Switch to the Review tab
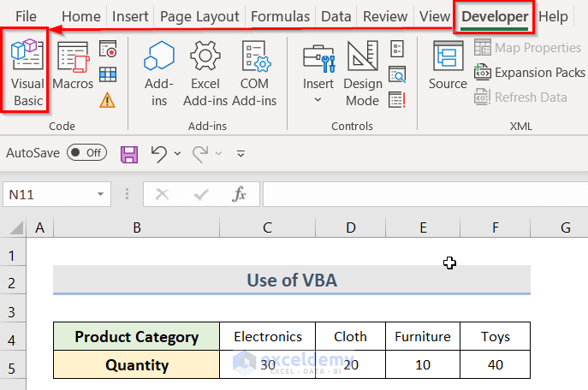The height and width of the screenshot is (390, 588). 385,16
